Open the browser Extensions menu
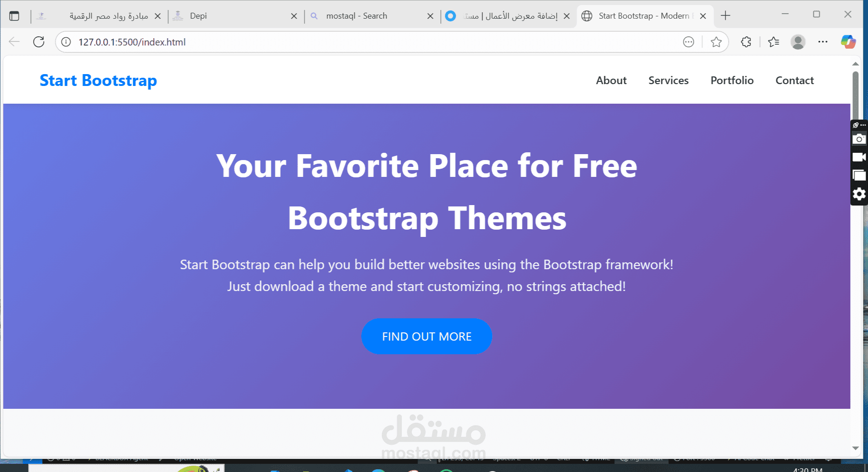The image size is (868, 472). click(x=746, y=42)
